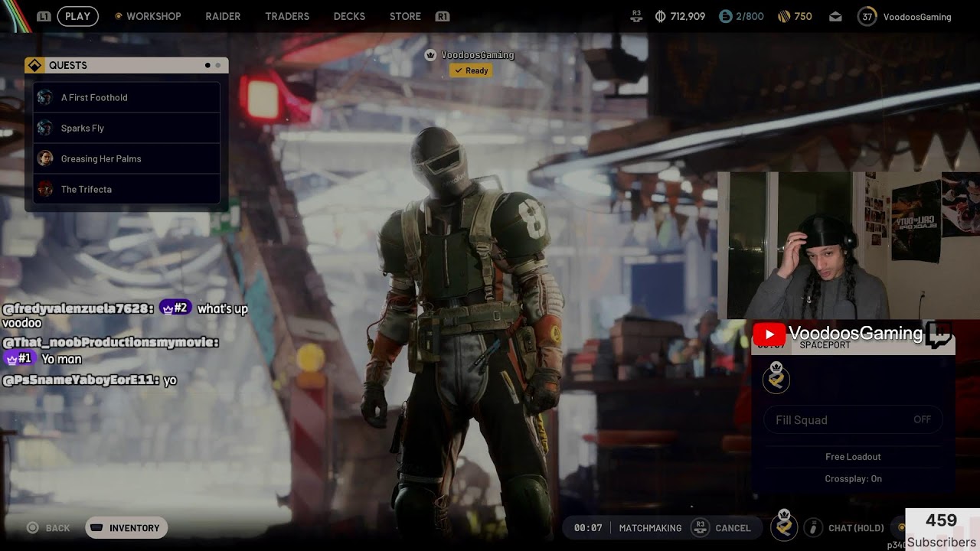Screen dimensions: 980x551
Task: Cancel matchmaking with the CANCEL button
Action: (733, 528)
